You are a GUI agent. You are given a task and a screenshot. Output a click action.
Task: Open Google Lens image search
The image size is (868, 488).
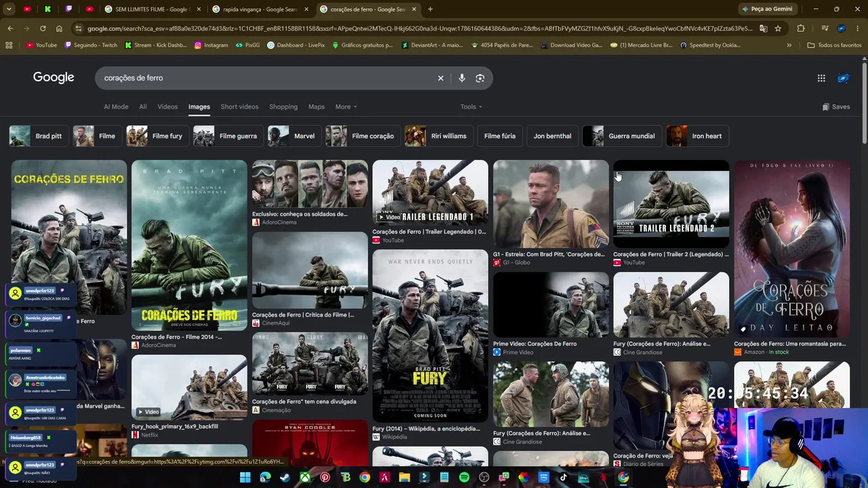coord(480,78)
